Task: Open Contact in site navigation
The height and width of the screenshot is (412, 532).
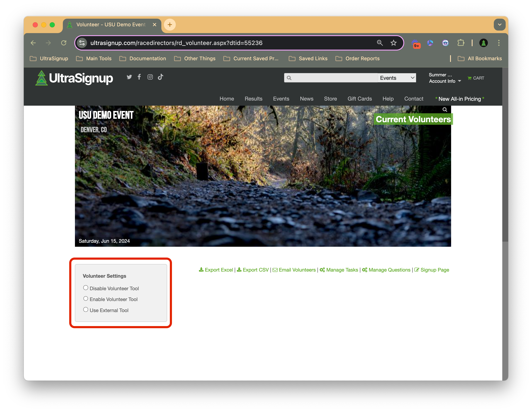Action: point(414,99)
